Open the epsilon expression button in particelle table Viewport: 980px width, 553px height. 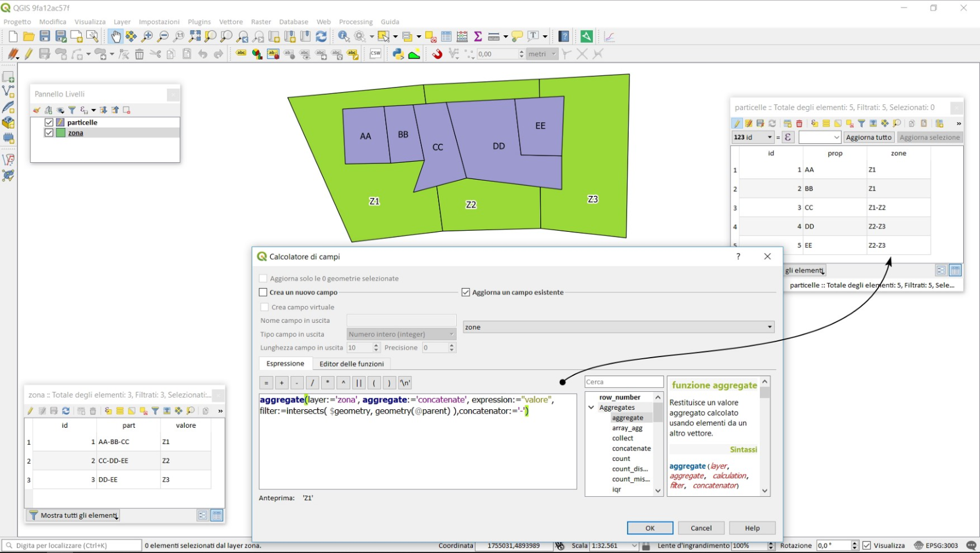pyautogui.click(x=788, y=137)
